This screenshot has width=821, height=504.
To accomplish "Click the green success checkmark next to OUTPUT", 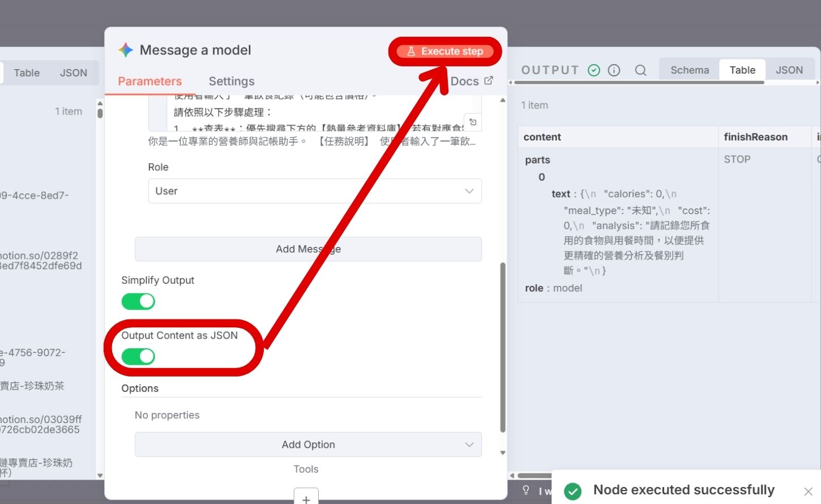I will pyautogui.click(x=594, y=70).
